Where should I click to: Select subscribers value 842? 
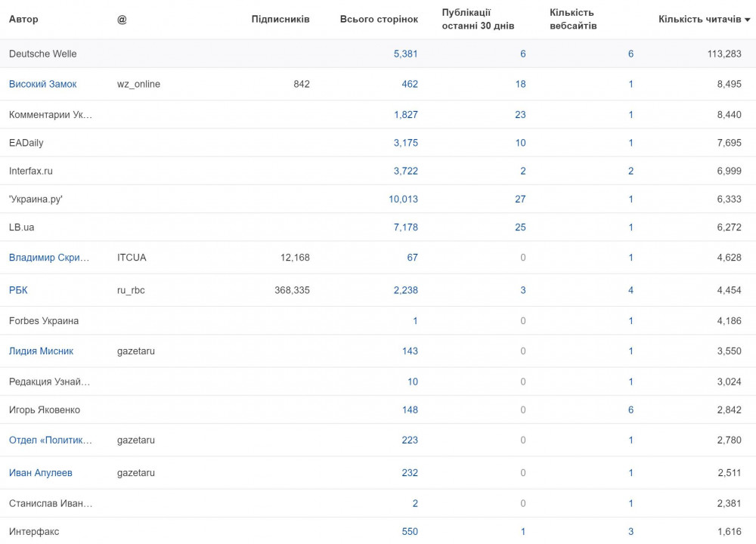coord(302,84)
